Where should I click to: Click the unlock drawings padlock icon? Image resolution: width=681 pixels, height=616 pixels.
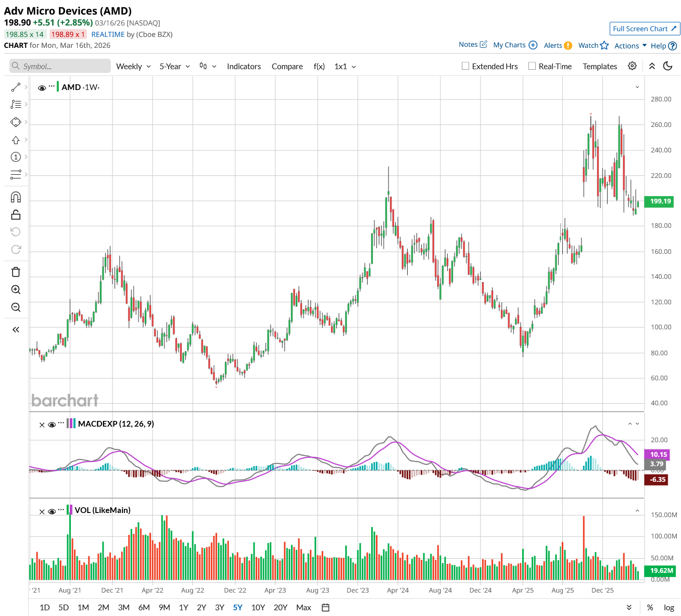tap(16, 214)
